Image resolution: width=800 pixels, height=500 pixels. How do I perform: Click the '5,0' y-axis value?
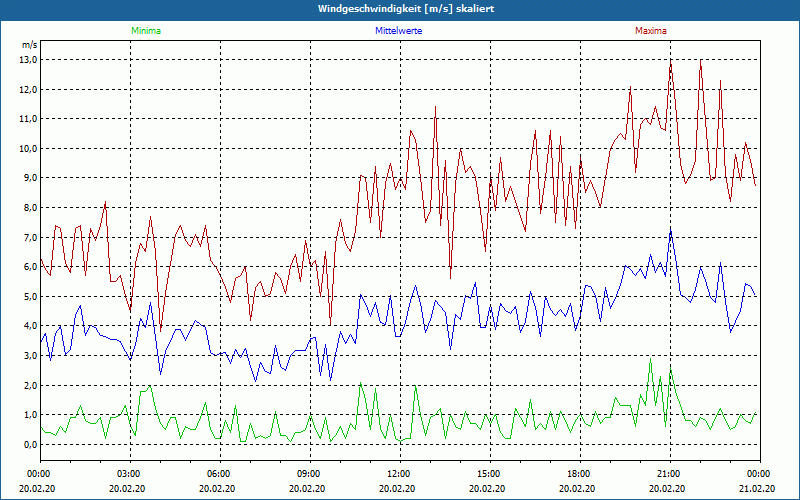tap(31, 296)
